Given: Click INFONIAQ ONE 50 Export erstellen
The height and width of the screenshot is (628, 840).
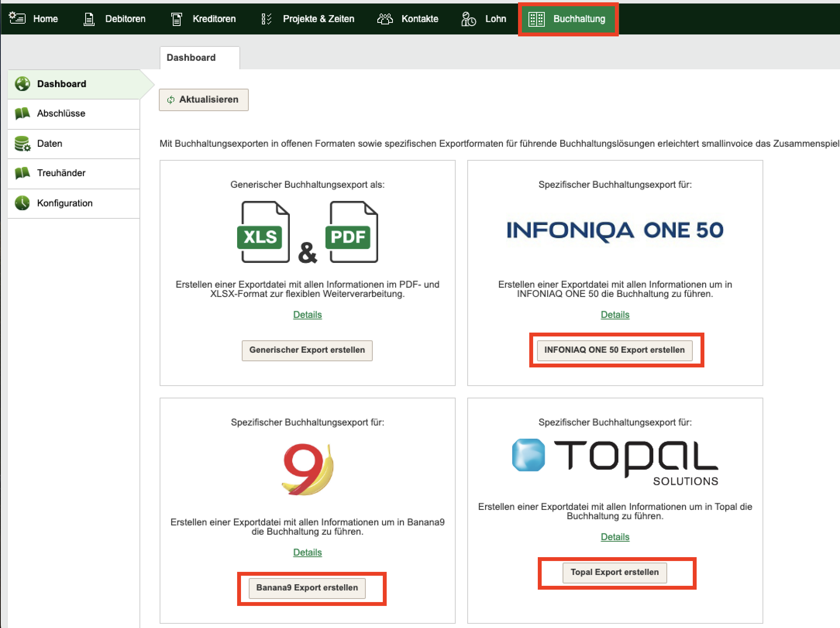Looking at the screenshot, I should [615, 350].
